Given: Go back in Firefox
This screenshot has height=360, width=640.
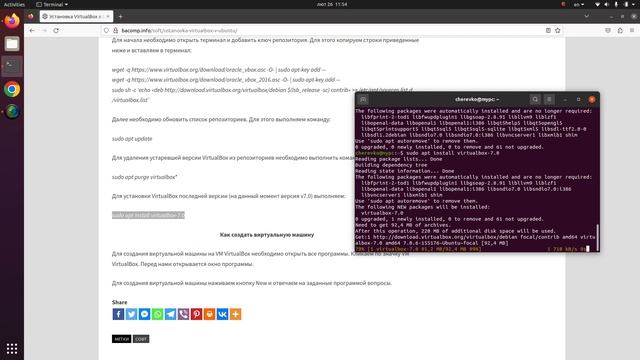Looking at the screenshot, I should 32,30.
